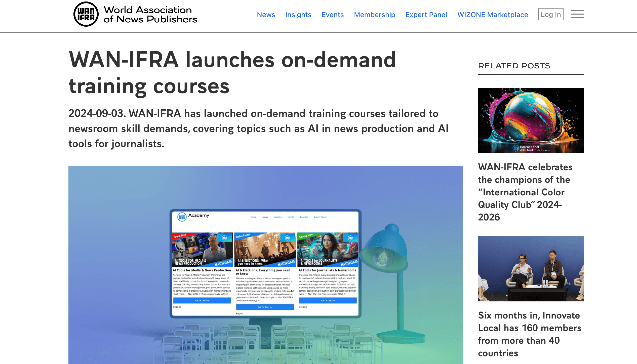The image size is (637, 364).
Task: Visit the WIZONE Marketplace link
Action: (x=493, y=15)
